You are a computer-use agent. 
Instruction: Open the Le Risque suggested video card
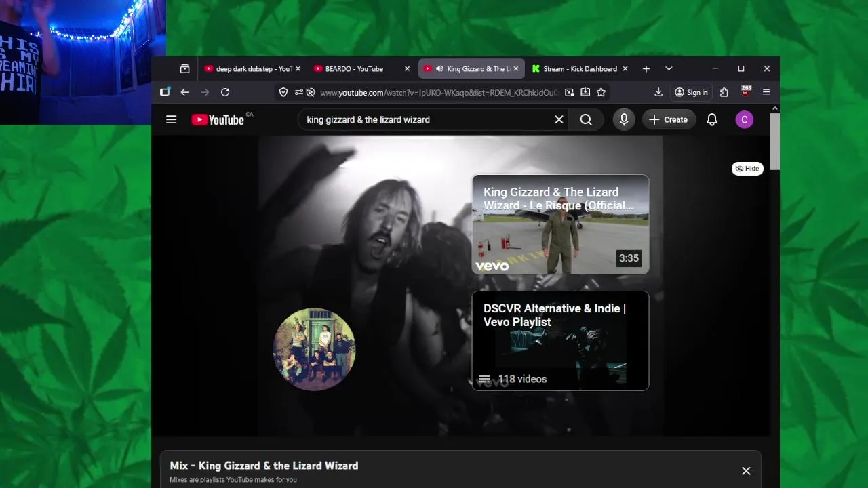(560, 224)
